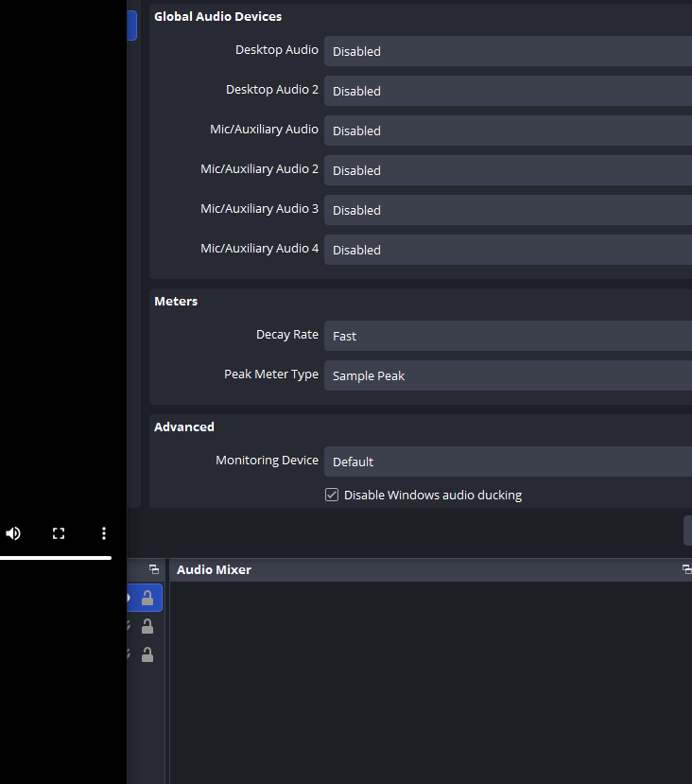This screenshot has width=692, height=784.
Task: Click the Monitoring Device label
Action: (x=267, y=461)
